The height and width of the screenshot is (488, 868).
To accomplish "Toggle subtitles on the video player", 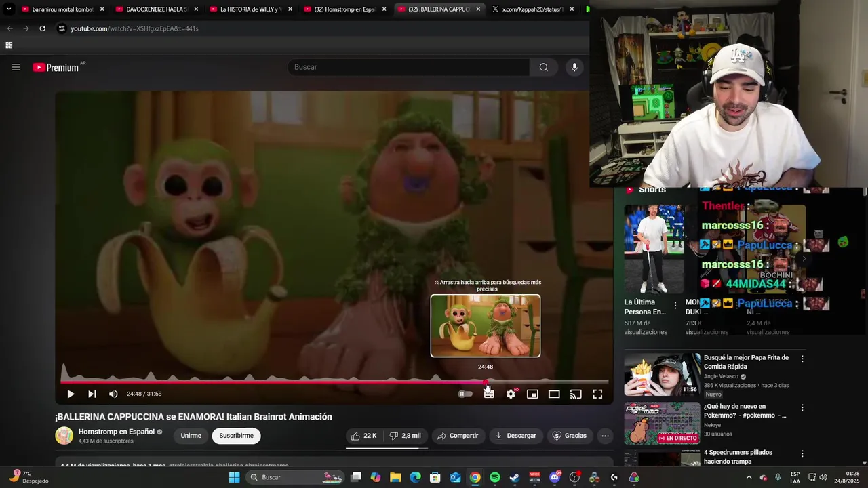I will point(489,394).
